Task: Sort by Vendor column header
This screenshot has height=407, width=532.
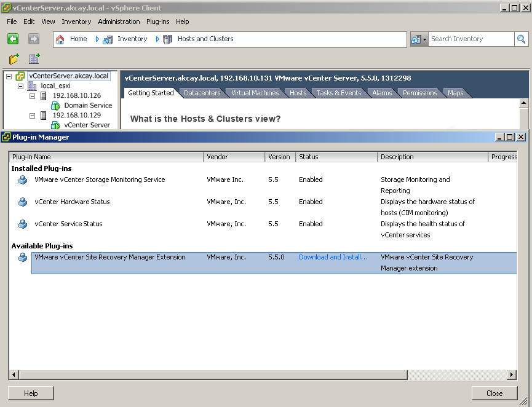Action: click(x=234, y=157)
